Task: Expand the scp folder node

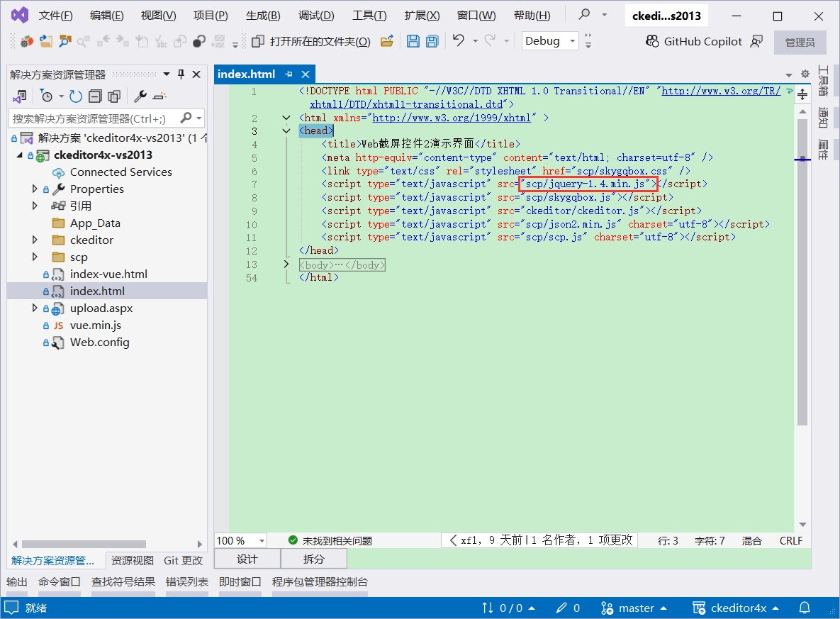Action: (x=35, y=257)
